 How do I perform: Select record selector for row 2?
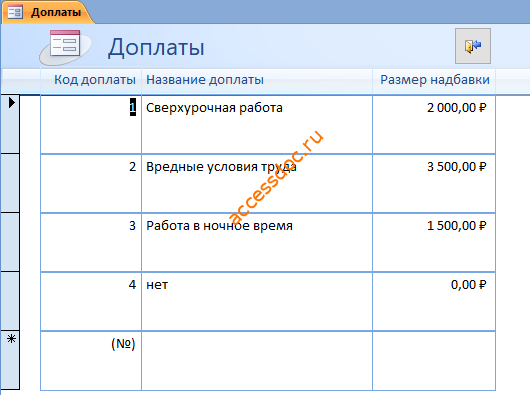pos(10,183)
